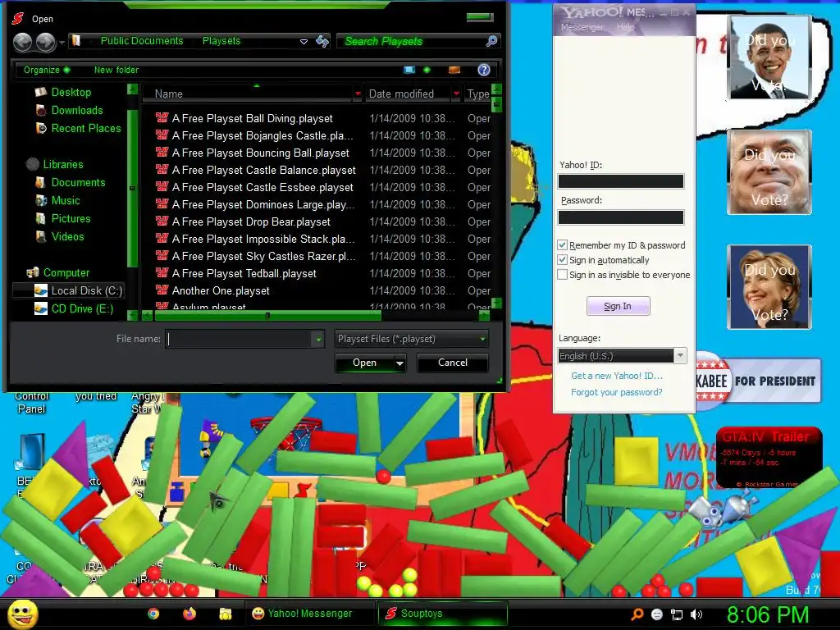Click the refresh icon beside address bar
This screenshot has height=630, width=840.
click(322, 41)
